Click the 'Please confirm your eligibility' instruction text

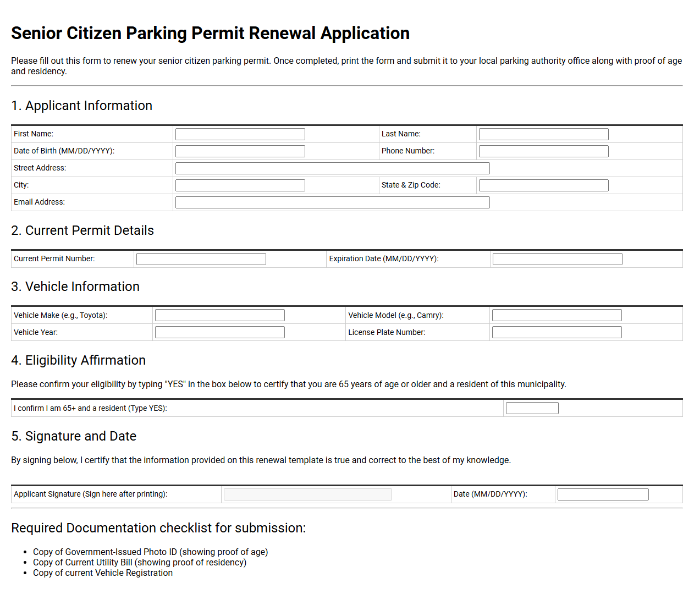pos(289,384)
